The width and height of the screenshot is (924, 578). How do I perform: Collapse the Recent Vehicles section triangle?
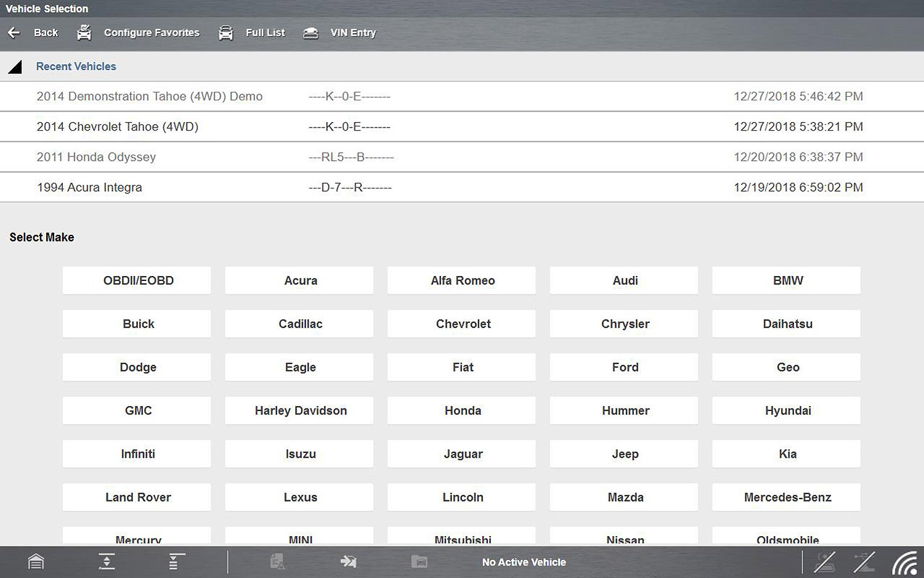click(15, 67)
